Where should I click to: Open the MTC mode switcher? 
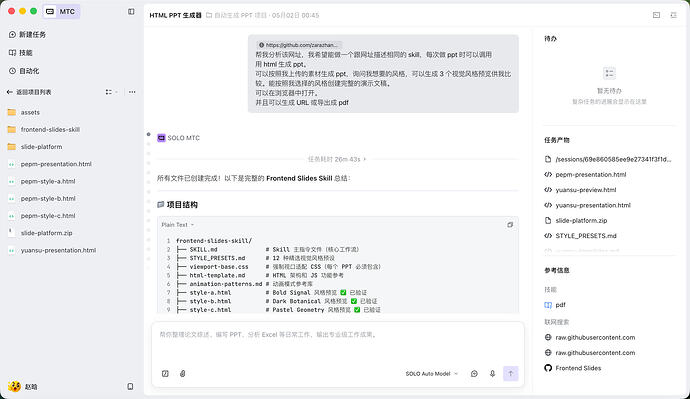pyautogui.click(x=61, y=11)
